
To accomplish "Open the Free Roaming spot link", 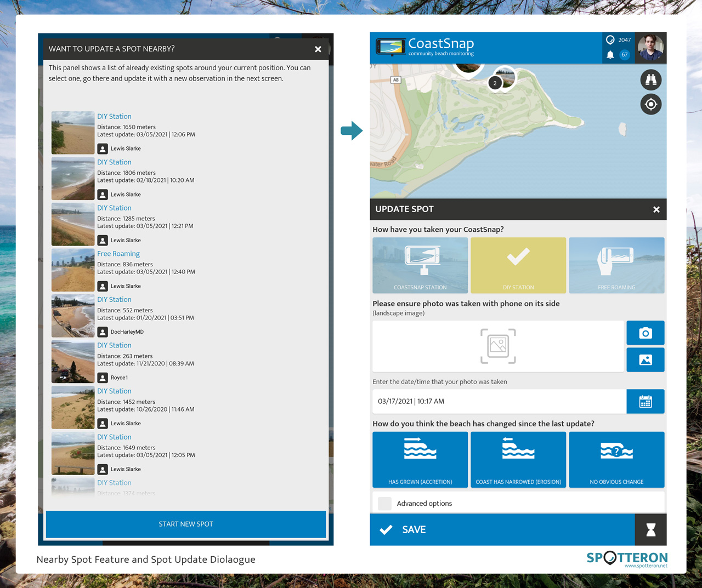I will 118,254.
